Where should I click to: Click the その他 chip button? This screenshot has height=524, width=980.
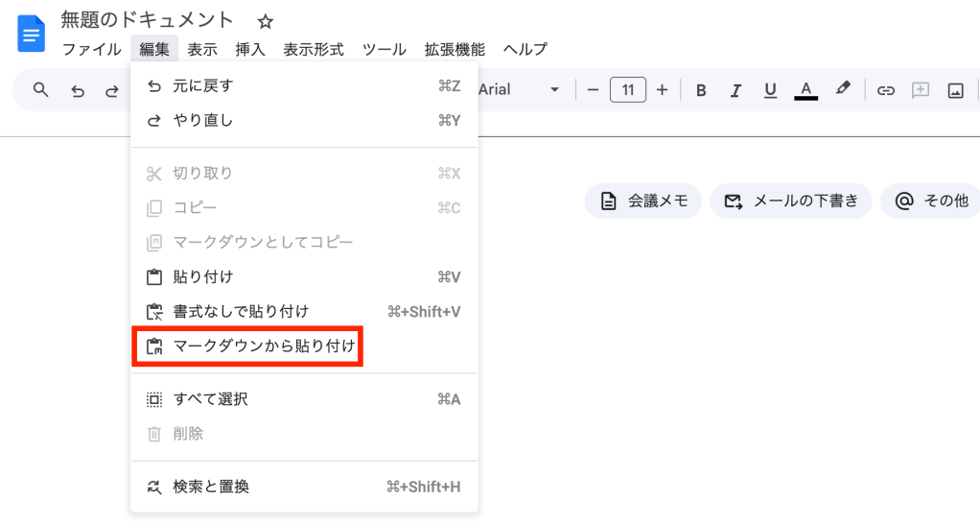931,201
